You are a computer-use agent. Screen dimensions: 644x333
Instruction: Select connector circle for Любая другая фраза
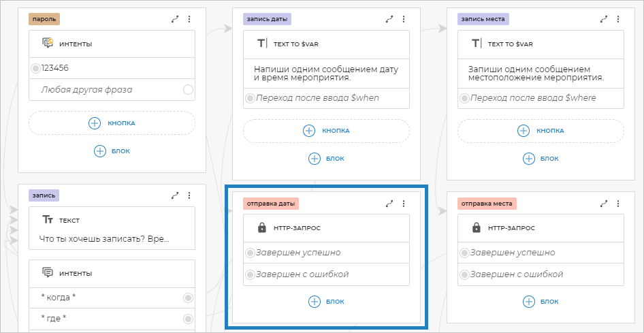click(x=188, y=90)
